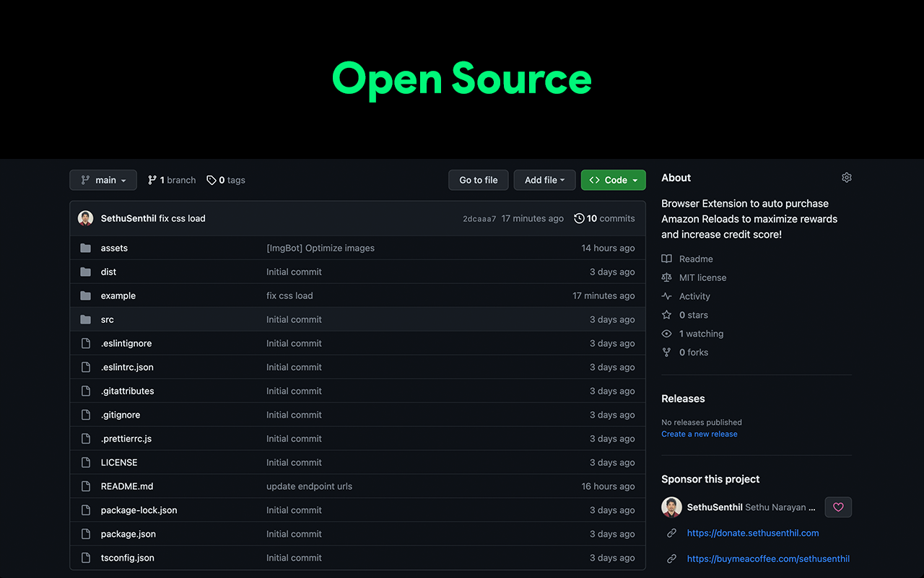Click the .eslintrc.json file icon

86,367
